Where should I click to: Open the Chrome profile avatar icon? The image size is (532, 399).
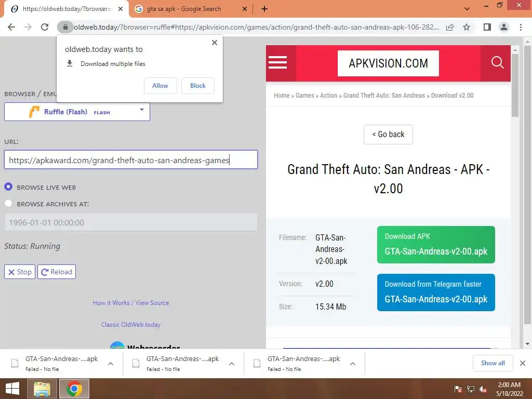(x=504, y=27)
